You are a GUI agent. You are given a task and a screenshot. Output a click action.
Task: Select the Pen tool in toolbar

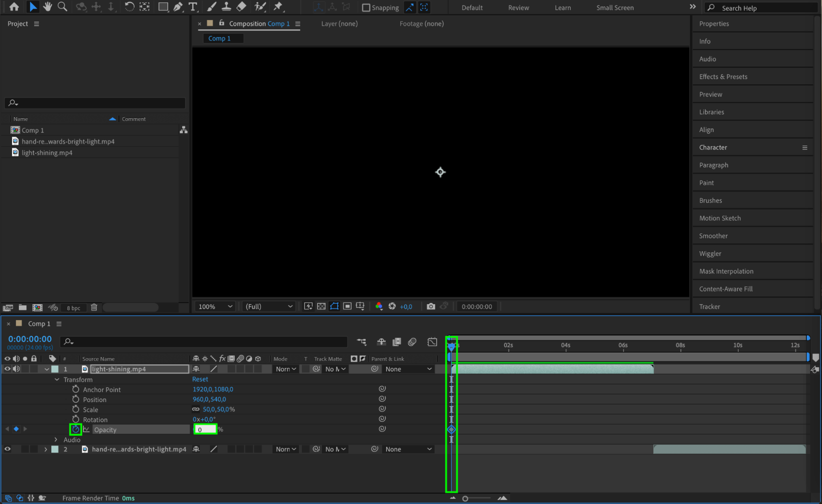[178, 7]
